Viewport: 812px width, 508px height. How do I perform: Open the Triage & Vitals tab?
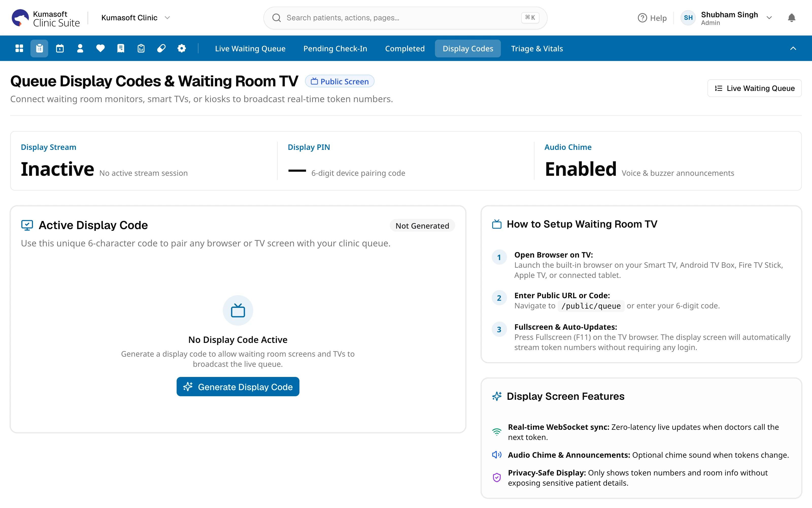click(537, 48)
